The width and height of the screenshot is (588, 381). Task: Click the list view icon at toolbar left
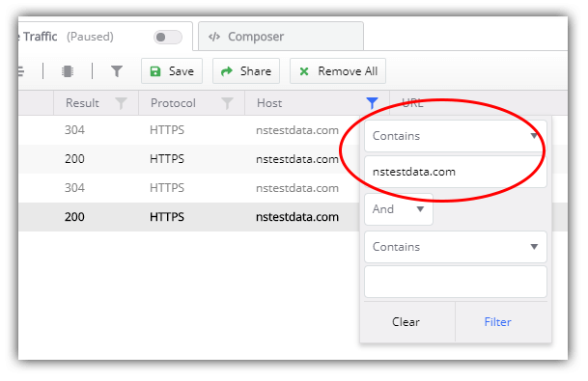click(20, 71)
